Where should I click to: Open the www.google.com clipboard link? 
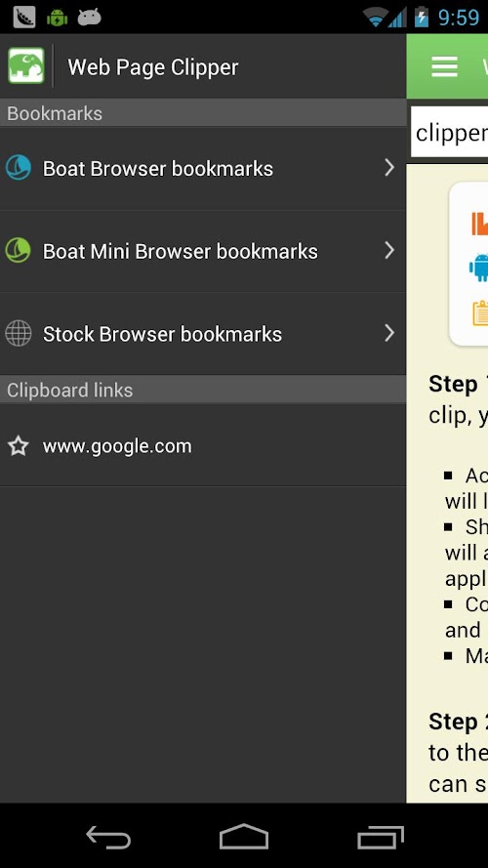point(203,445)
